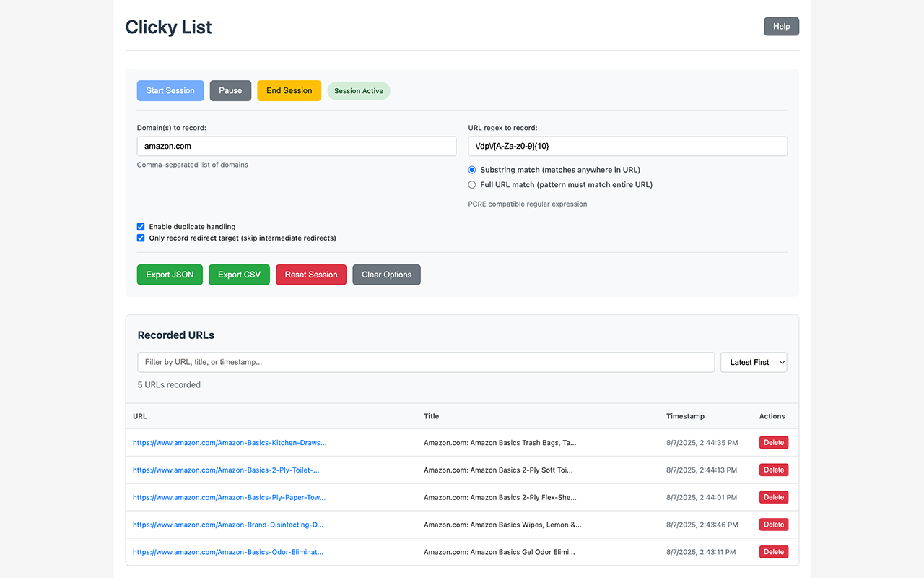Click 'Comma-separated list of domains' hint
The height and width of the screenshot is (578, 924).
coord(193,165)
